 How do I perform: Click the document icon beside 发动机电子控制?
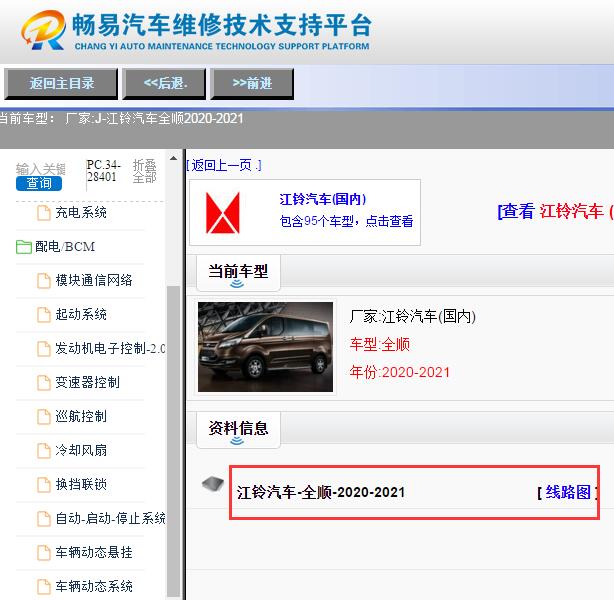click(x=43, y=349)
